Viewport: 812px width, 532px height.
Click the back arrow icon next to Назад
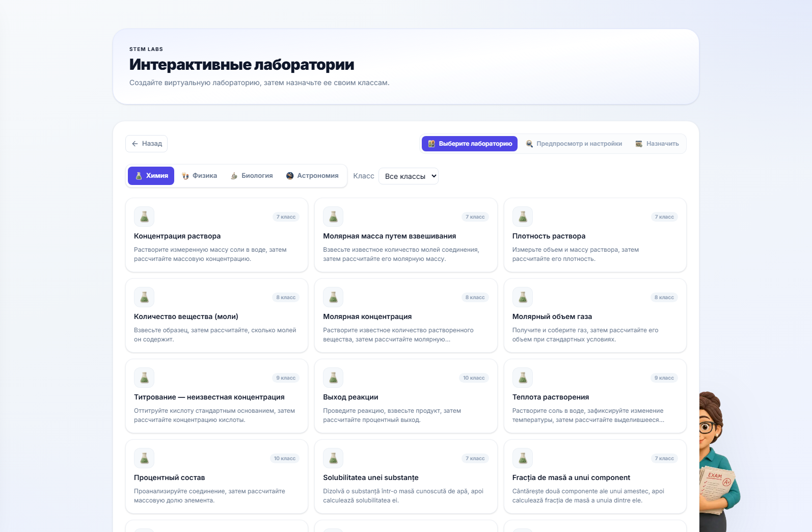pos(135,144)
